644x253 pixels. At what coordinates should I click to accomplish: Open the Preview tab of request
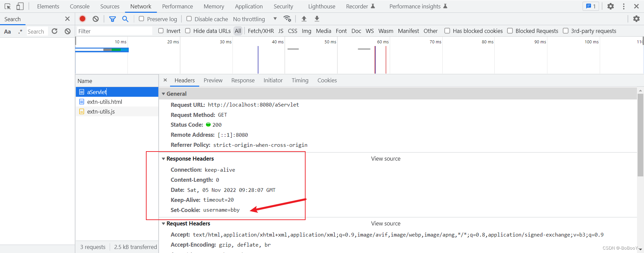[x=213, y=80]
